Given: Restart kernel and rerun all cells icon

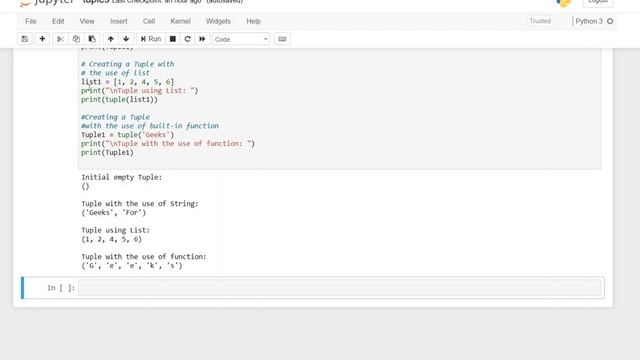Looking at the screenshot, I should click(202, 39).
